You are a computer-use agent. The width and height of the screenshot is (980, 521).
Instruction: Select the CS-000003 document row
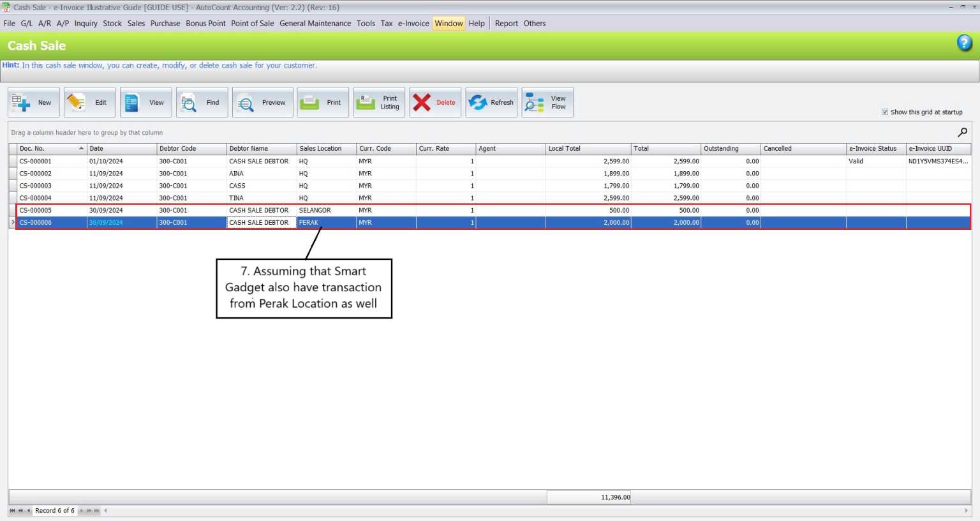point(491,186)
